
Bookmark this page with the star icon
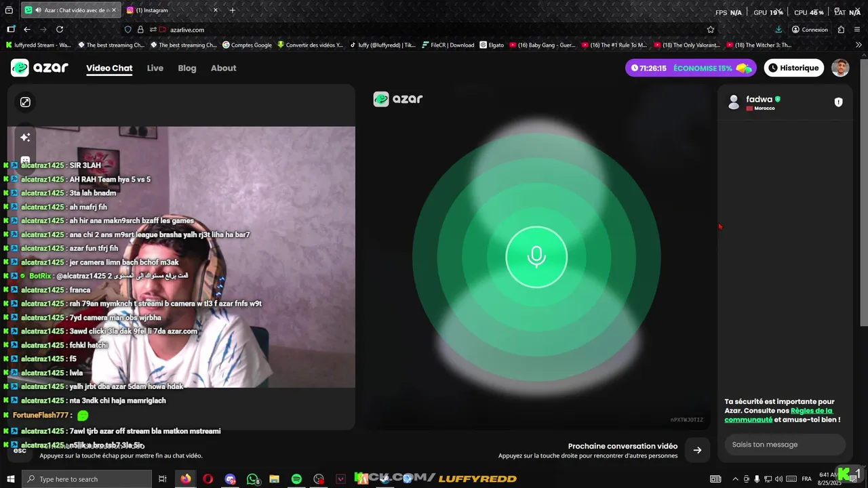pyautogui.click(x=711, y=29)
